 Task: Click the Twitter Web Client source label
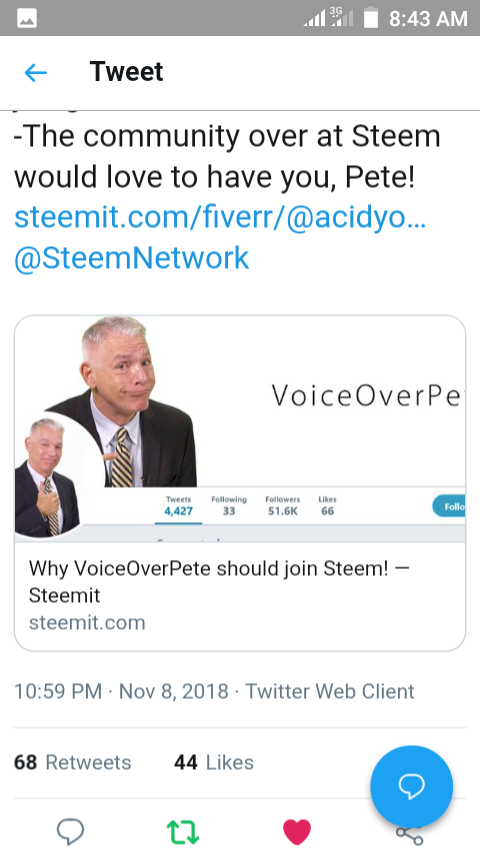click(330, 691)
